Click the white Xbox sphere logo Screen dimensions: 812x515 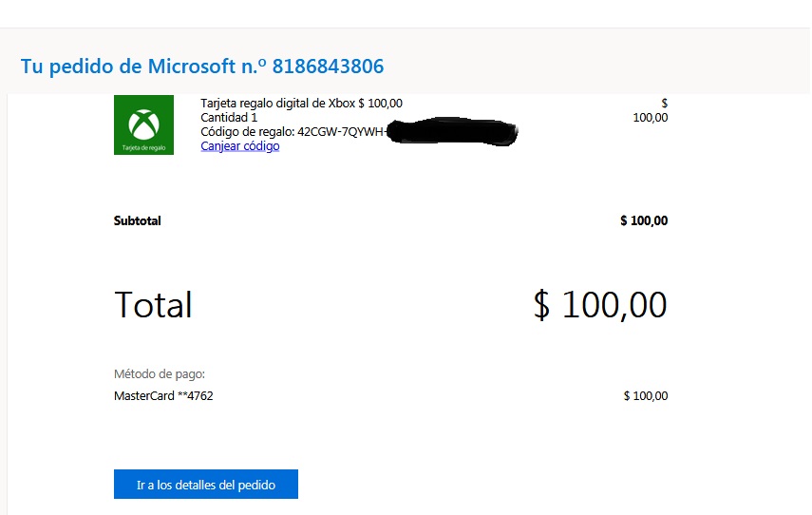pyautogui.click(x=143, y=124)
